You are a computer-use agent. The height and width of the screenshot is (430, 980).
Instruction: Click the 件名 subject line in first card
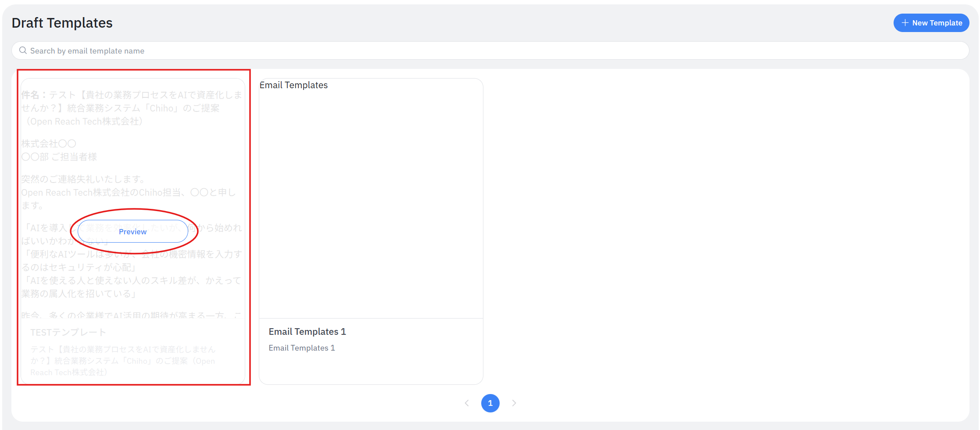tap(132, 95)
